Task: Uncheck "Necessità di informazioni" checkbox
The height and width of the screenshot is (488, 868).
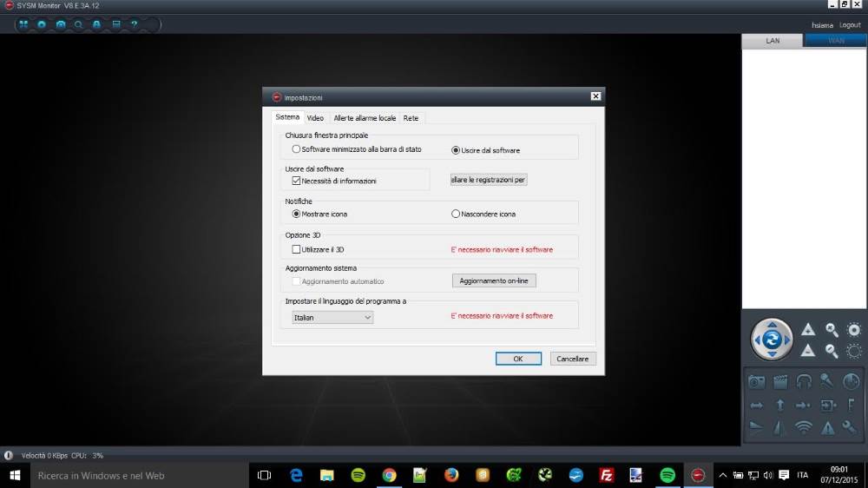Action: (x=297, y=181)
